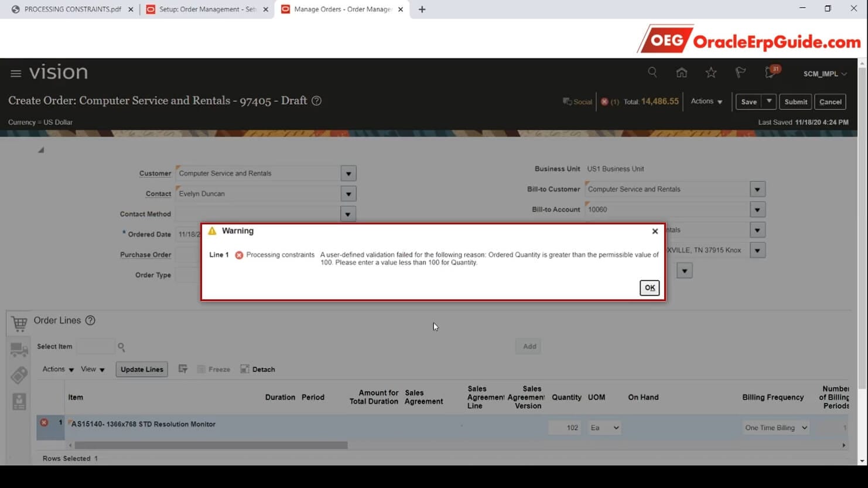868x488 pixels.
Task: Collapse header section triangle
Action: [41, 150]
